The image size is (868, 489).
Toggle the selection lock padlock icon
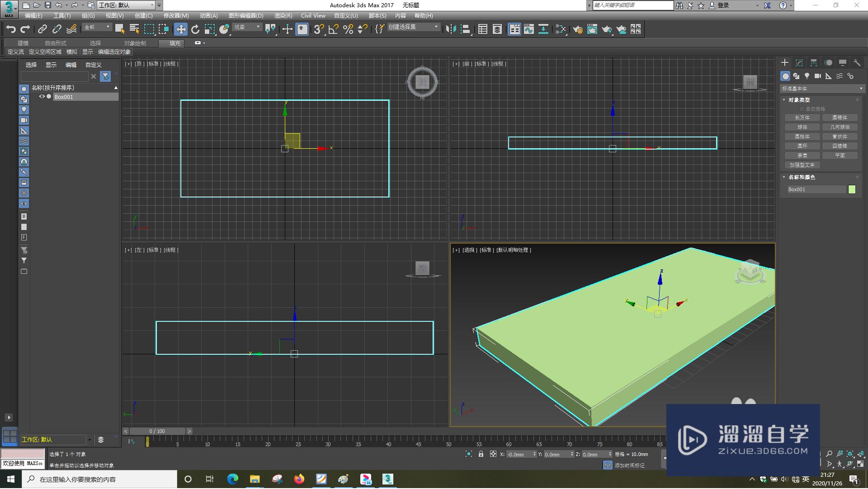click(x=481, y=454)
